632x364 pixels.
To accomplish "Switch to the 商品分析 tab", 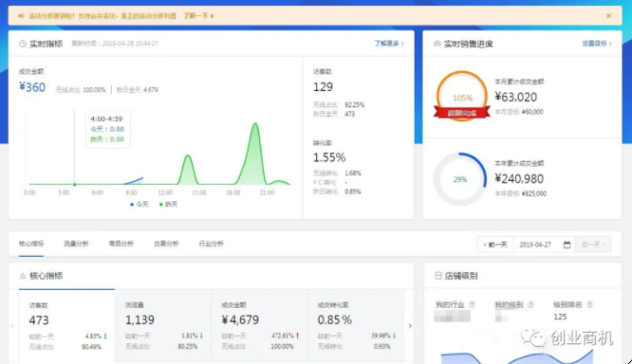I will coord(121,244).
